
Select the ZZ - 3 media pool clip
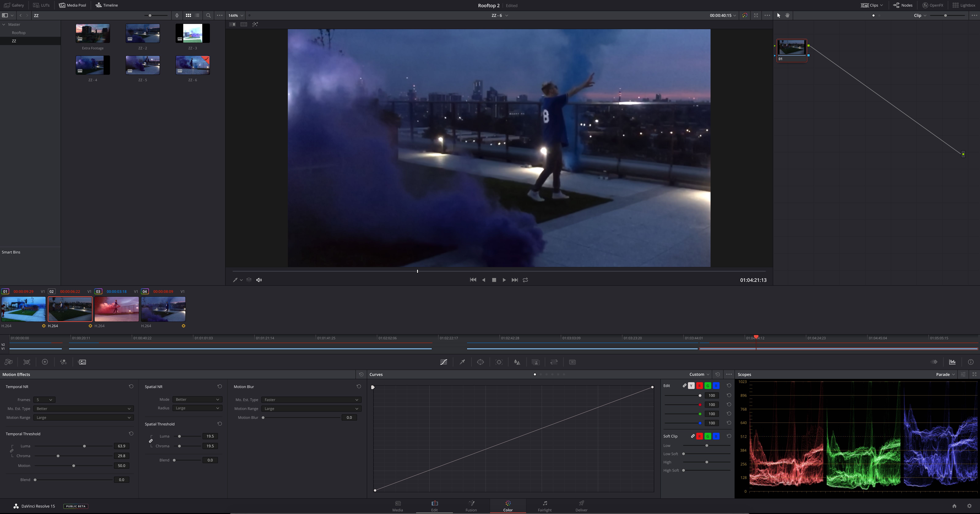[192, 33]
